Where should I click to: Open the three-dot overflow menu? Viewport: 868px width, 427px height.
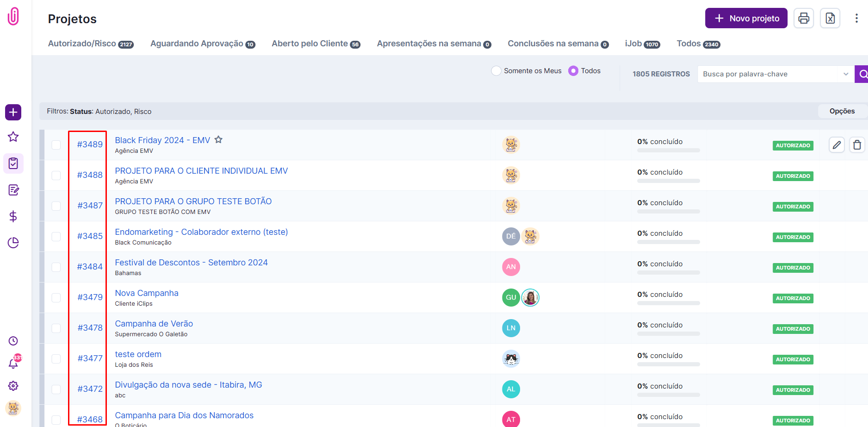click(x=856, y=18)
